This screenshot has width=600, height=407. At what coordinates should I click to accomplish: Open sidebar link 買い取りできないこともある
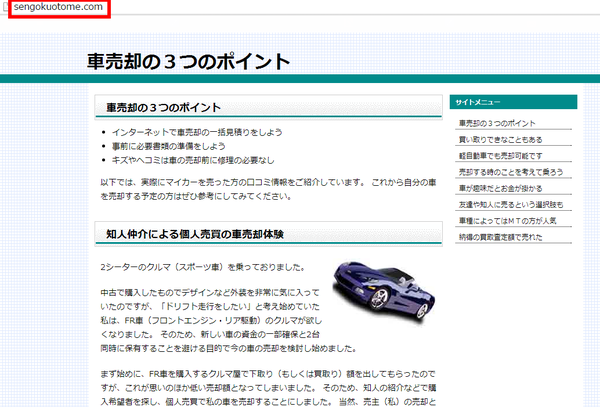(x=501, y=140)
